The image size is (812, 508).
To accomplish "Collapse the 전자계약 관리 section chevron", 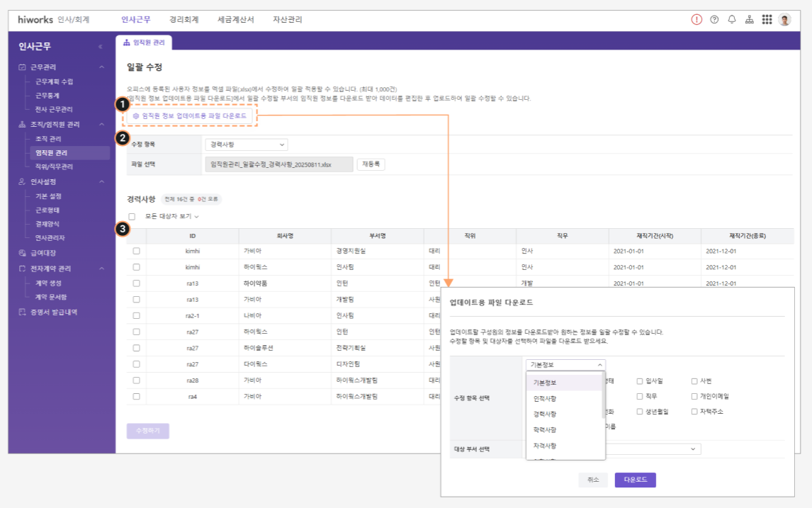I will tap(101, 269).
